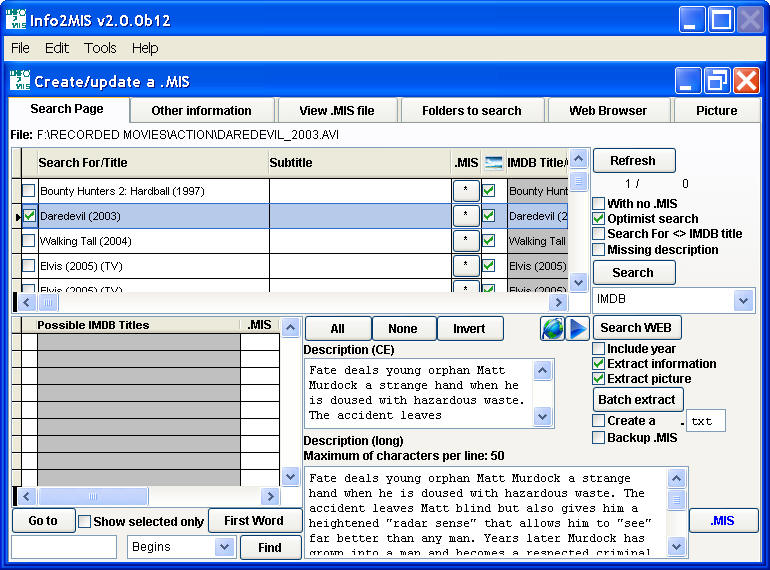This screenshot has width=770, height=570.
Task: Click the blue play arrow icon
Action: click(x=578, y=328)
